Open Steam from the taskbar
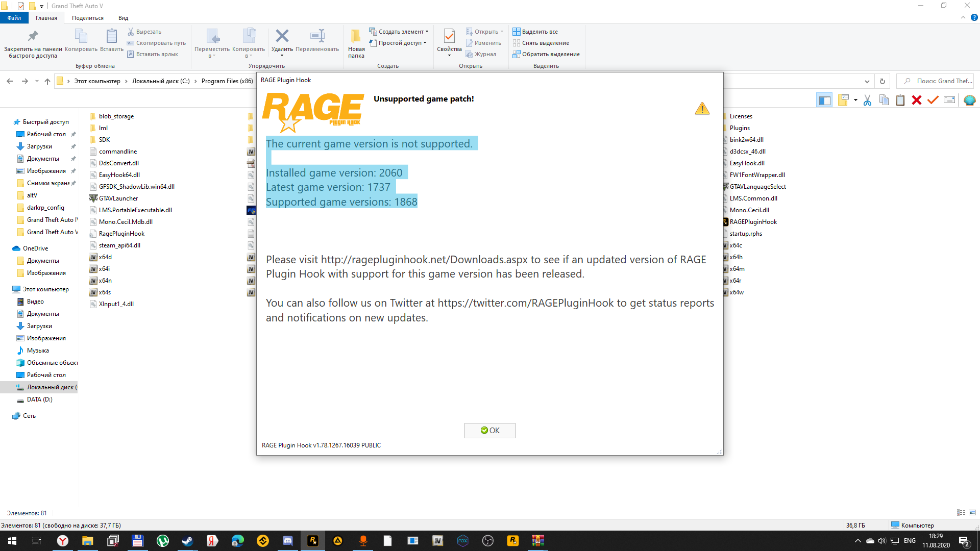Screen dimensions: 980x551 pyautogui.click(x=187, y=541)
